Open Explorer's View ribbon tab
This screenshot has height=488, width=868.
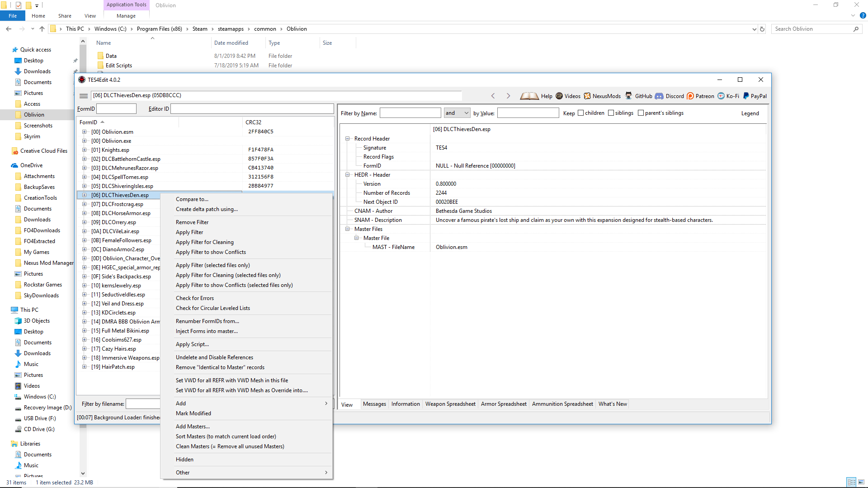(90, 16)
